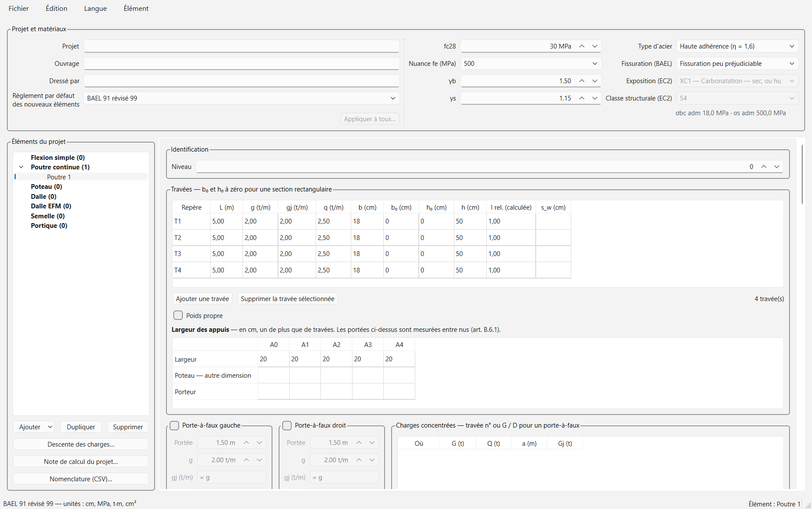The width and height of the screenshot is (812, 509).
Task: Enable the Poids propre checkbox
Action: [x=178, y=315]
